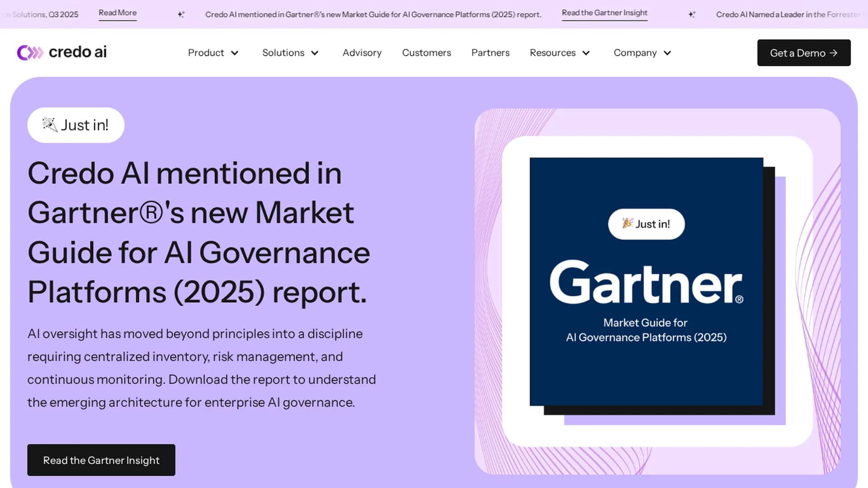Open the Resources dropdown chevron
Screen dimensions: 868x488
pyautogui.click(x=586, y=53)
